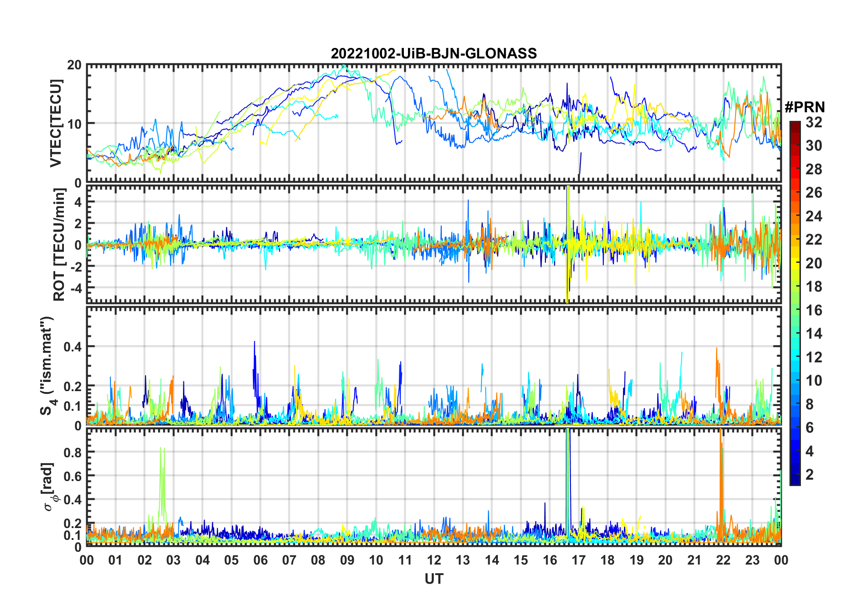Click colorbar tick label 8
The height and width of the screenshot is (607, 868).
tap(810, 404)
